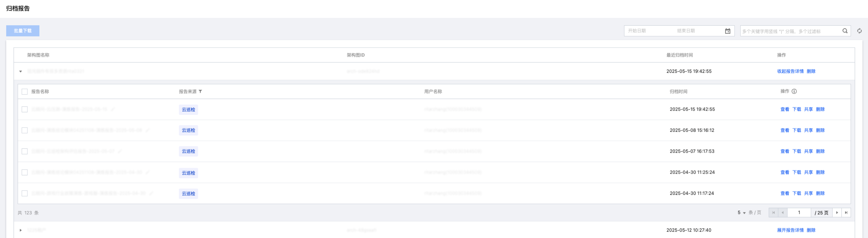Click the keyword search input field
868x238 pixels.
pos(788,31)
